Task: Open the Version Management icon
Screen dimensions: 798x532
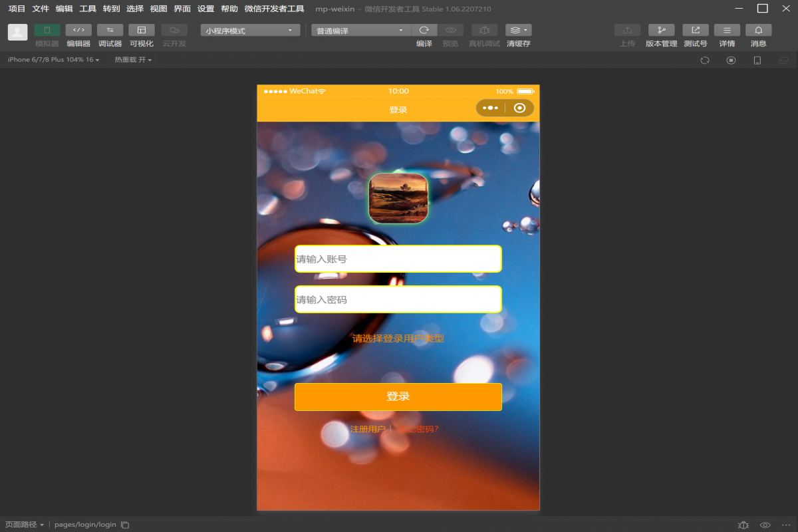Action: (661, 31)
